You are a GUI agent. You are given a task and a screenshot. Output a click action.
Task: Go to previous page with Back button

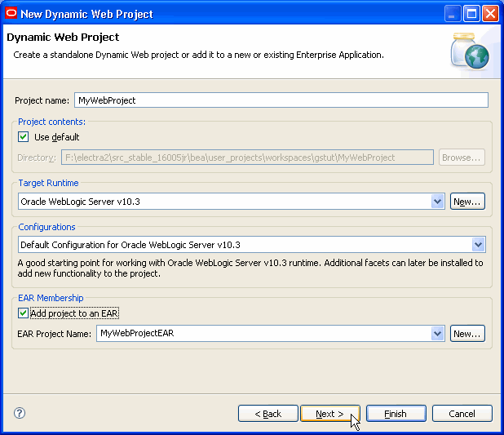tap(268, 414)
